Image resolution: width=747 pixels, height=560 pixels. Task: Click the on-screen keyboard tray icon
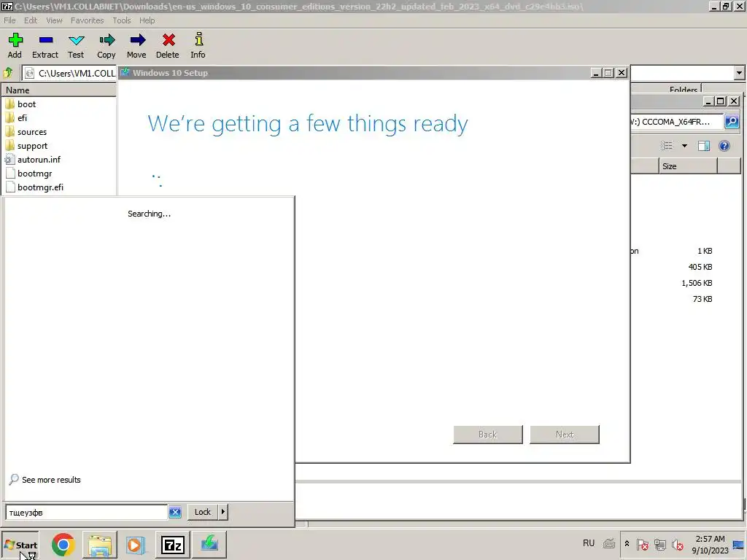[x=609, y=543]
